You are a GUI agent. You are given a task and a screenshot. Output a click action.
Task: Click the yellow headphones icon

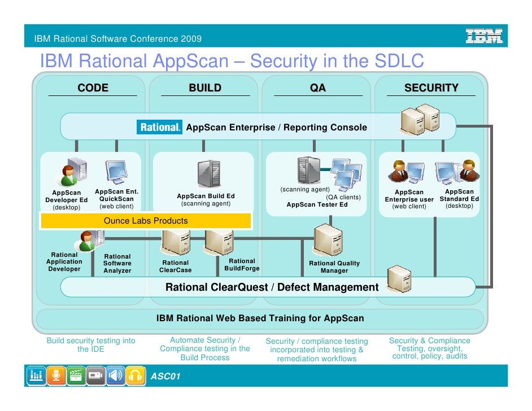(x=136, y=376)
